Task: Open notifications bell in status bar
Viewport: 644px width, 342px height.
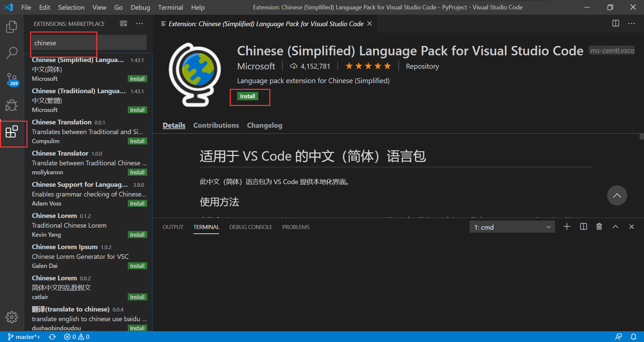Action: 634,337
